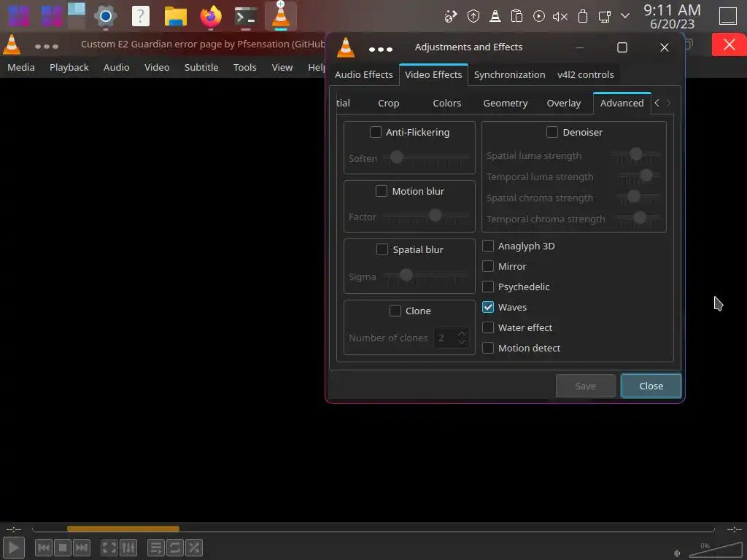Screen dimensions: 747x560
Task: Open the help question-mark panel icon
Action: [x=141, y=16]
